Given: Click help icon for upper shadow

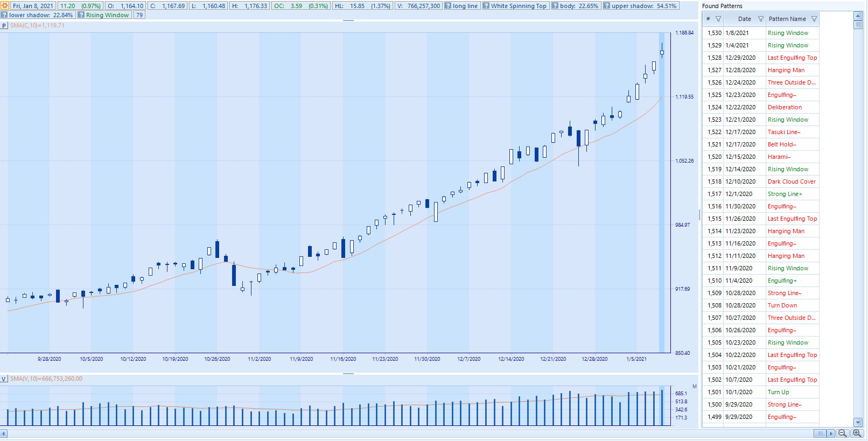Looking at the screenshot, I should tap(607, 6).
